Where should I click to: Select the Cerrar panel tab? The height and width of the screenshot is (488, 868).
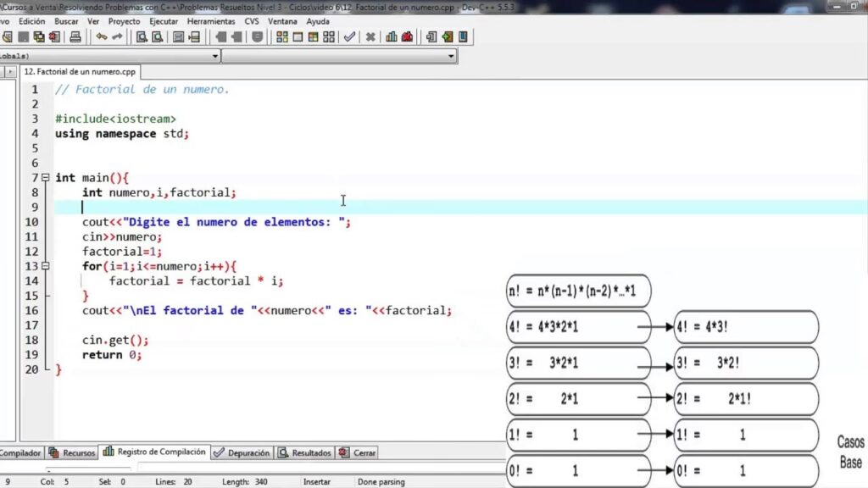[x=357, y=452]
